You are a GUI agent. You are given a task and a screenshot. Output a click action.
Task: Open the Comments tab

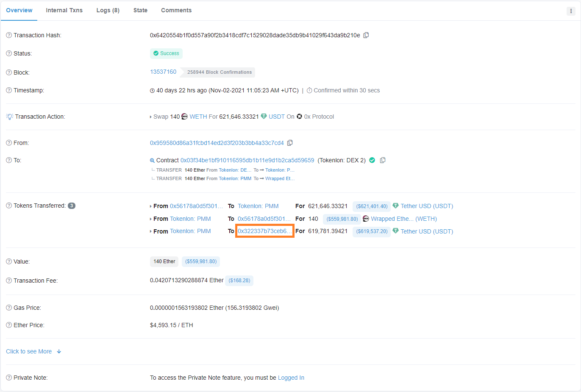[x=176, y=10]
